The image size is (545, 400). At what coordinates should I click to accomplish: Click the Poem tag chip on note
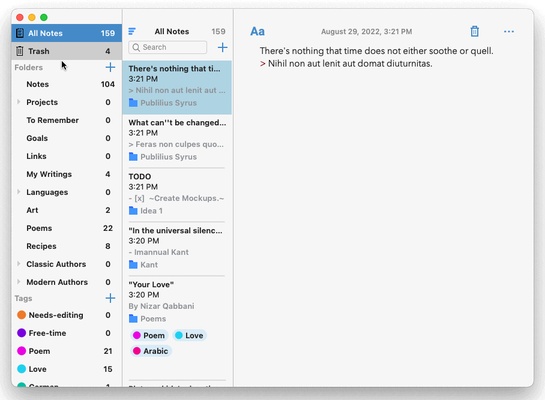click(x=149, y=335)
